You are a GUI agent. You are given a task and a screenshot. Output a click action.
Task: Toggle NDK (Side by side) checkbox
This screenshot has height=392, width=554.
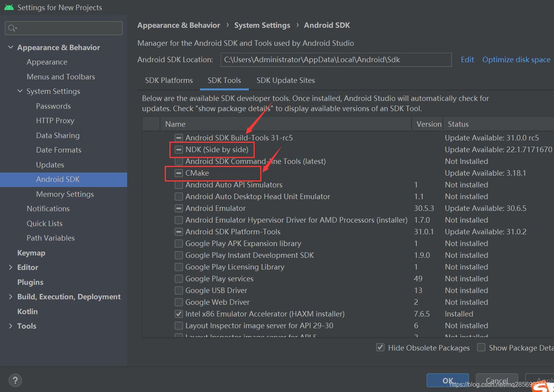click(179, 149)
